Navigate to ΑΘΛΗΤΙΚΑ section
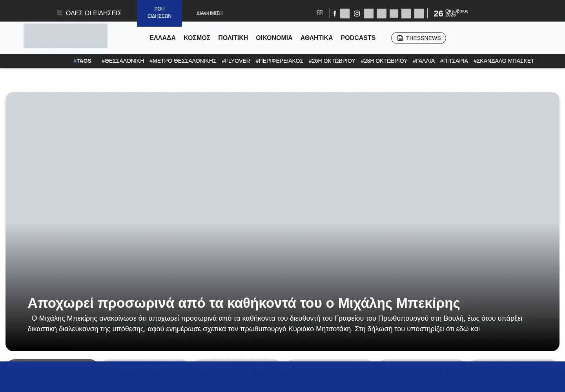 317,38
